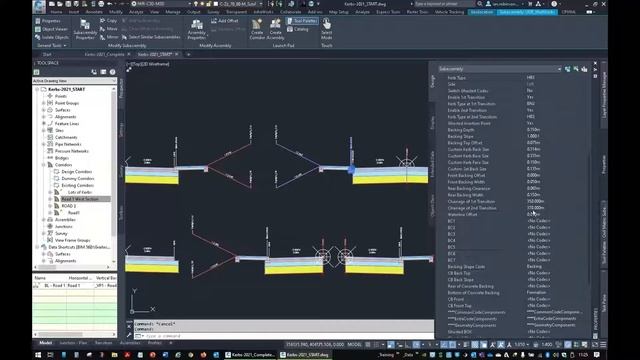Open the Subassembly selection dropdown in properties
Image resolution: width=640 pixels, height=360 pixels.
500,69
